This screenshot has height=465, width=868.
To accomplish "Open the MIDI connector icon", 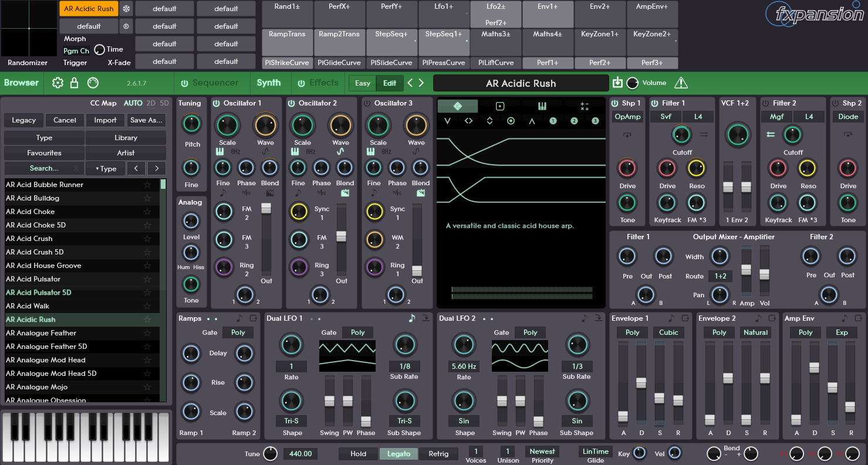I will coord(93,83).
